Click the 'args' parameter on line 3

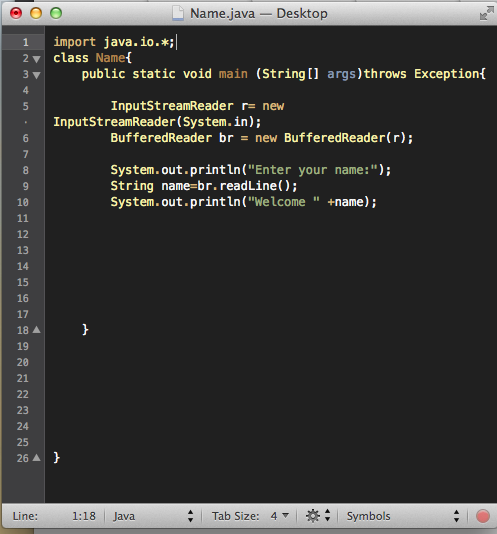coord(341,75)
